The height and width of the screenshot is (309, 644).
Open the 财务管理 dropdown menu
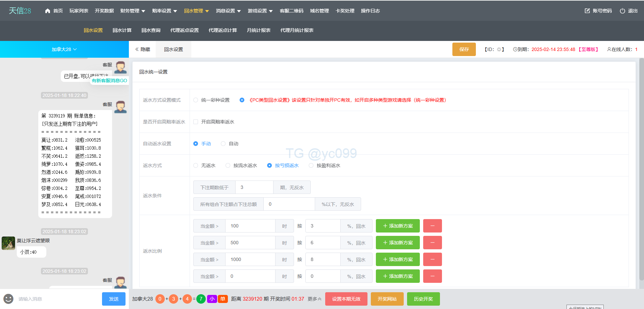133,11
